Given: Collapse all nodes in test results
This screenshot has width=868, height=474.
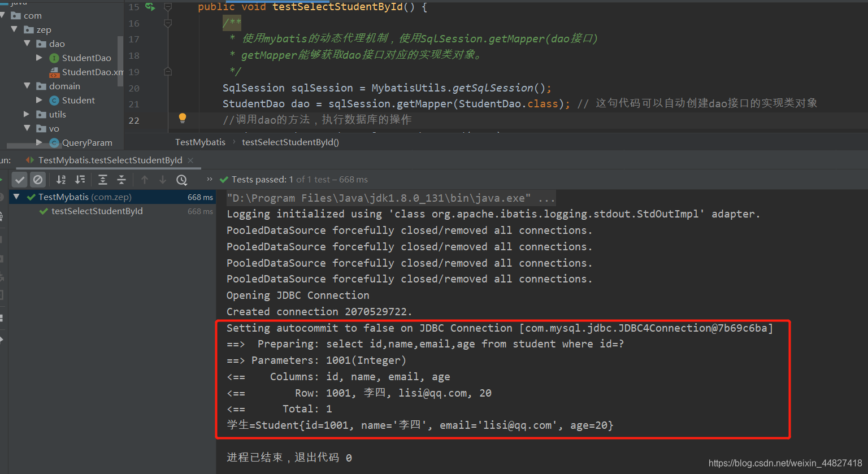Looking at the screenshot, I should [x=121, y=180].
